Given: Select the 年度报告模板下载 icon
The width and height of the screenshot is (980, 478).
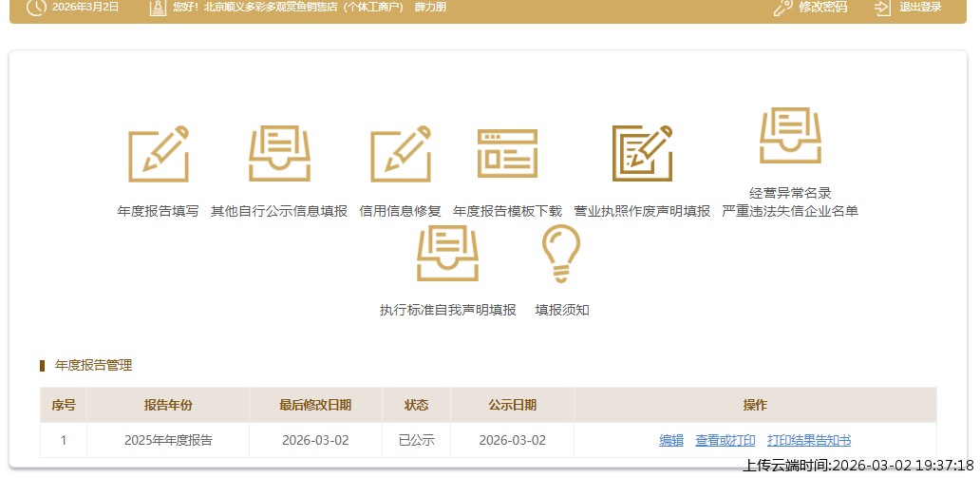Looking at the screenshot, I should (x=507, y=154).
